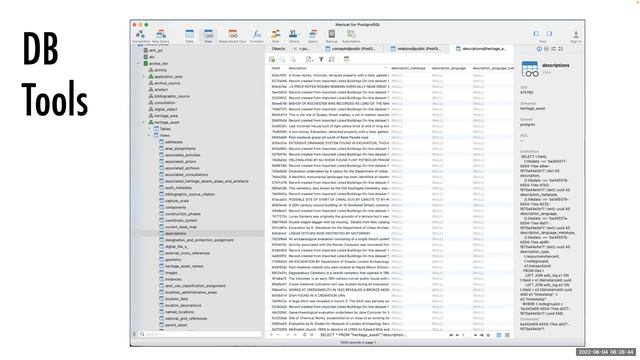Switch to the relations@public tab
Screen dimensions: 640x360
click(x=416, y=49)
